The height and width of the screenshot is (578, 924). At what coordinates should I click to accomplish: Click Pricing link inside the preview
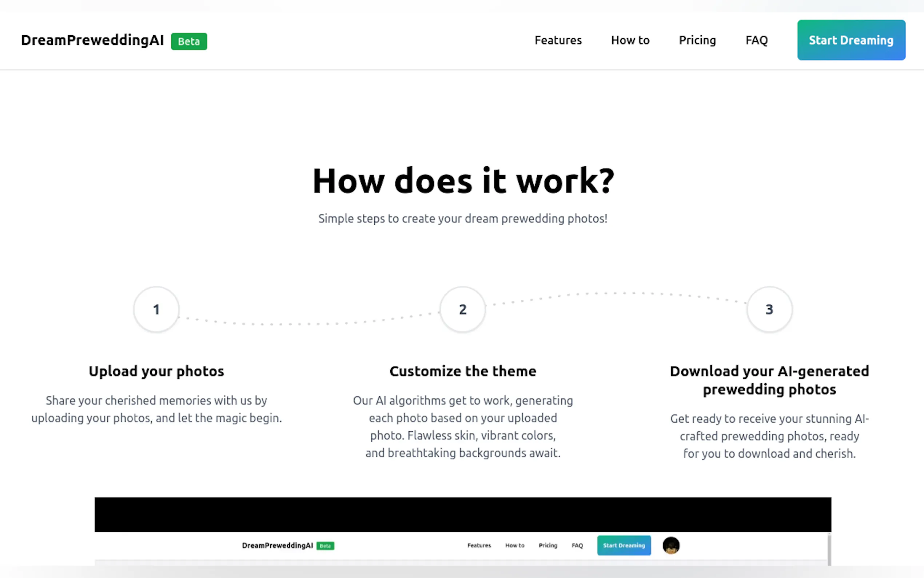coord(548,546)
